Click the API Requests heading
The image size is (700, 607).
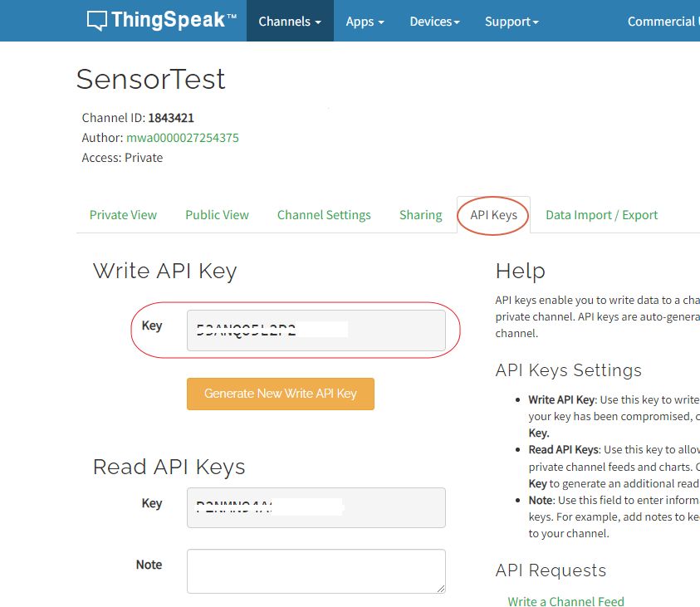(x=551, y=570)
